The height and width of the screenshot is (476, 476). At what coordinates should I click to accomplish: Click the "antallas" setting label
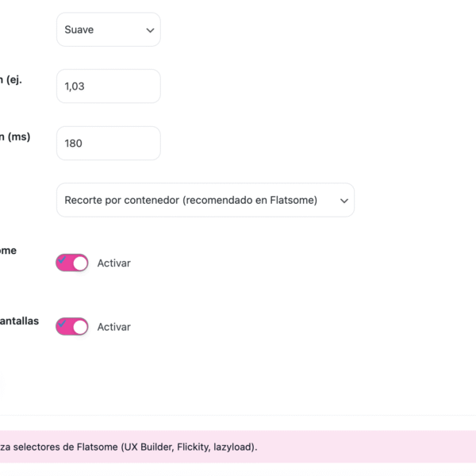tap(19, 321)
